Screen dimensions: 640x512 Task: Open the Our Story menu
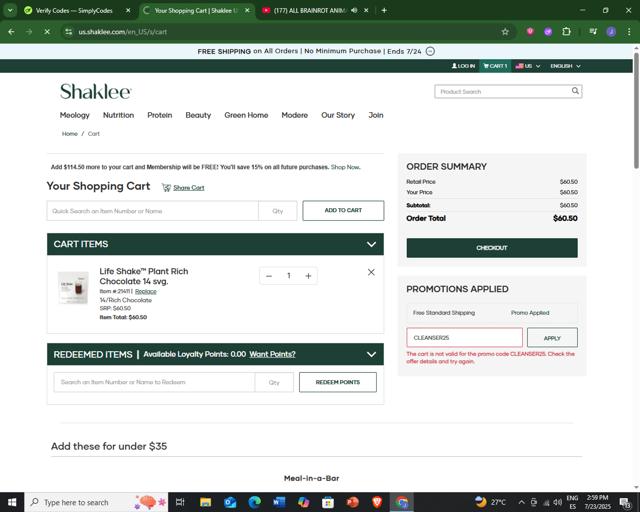coord(338,115)
